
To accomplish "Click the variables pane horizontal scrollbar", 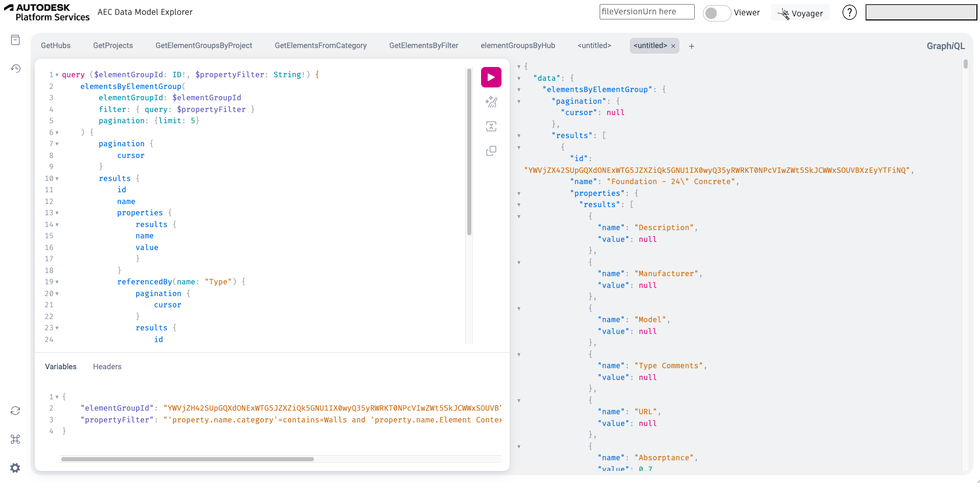I will 187,459.
